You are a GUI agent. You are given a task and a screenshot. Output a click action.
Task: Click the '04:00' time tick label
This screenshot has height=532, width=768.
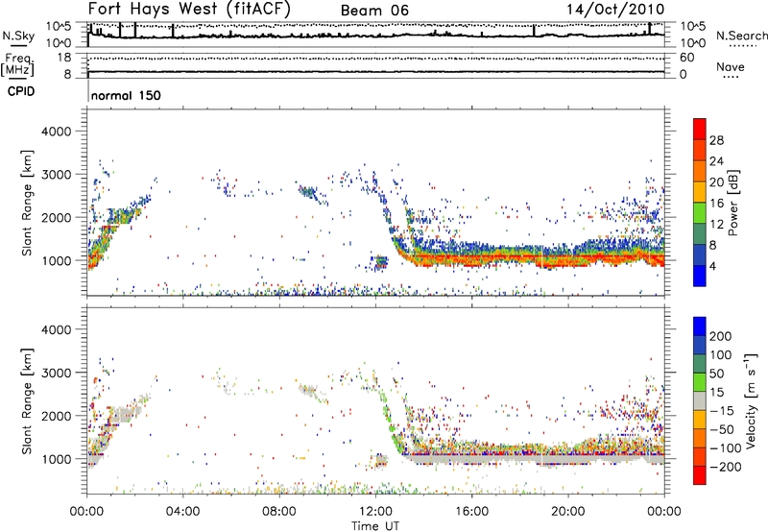(182, 512)
